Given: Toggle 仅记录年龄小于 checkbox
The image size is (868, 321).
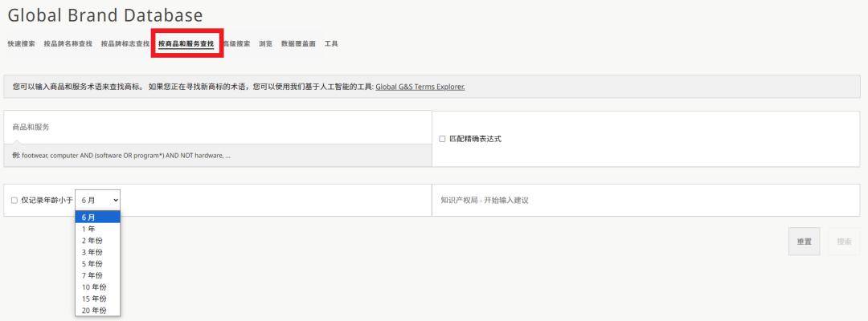Looking at the screenshot, I should tap(14, 200).
